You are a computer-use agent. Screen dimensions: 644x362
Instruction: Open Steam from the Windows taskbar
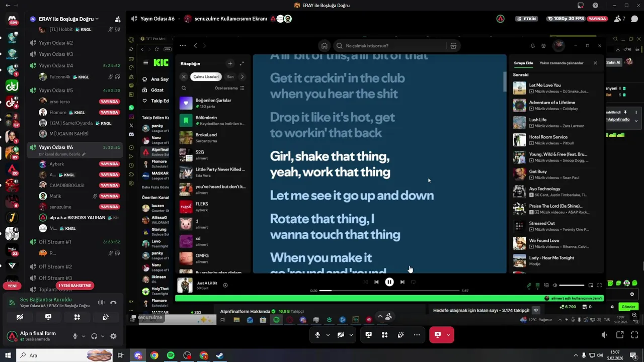(x=220, y=355)
